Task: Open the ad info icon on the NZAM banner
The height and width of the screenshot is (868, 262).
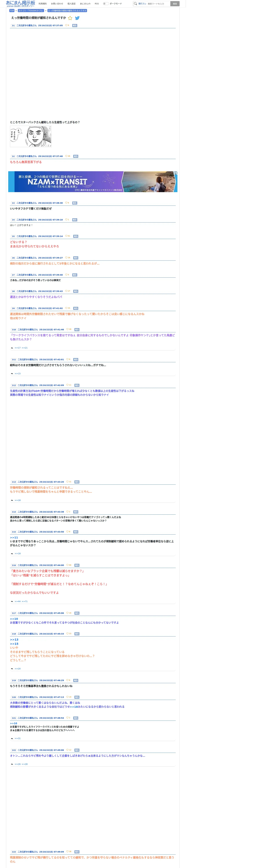Action: coord(175,173)
